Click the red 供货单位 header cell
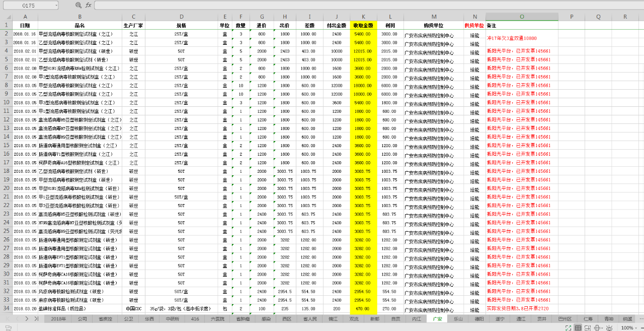This screenshot has width=644, height=331. pyautogui.click(x=474, y=25)
